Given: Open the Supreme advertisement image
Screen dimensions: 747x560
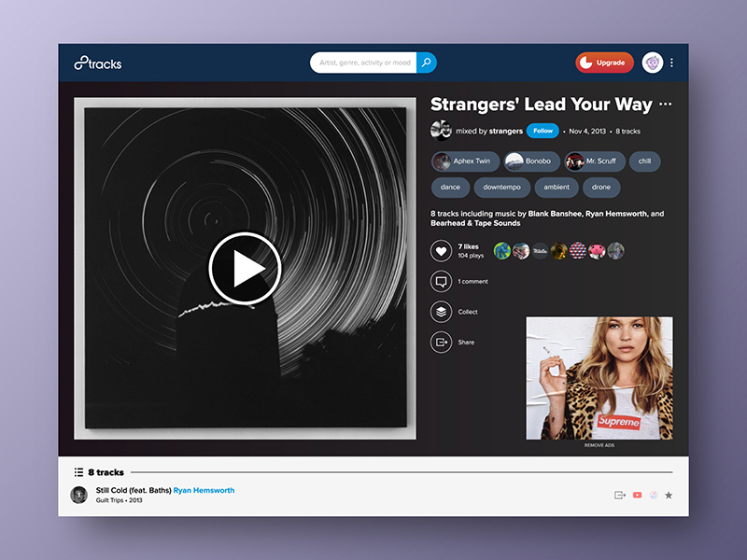Looking at the screenshot, I should click(x=599, y=378).
